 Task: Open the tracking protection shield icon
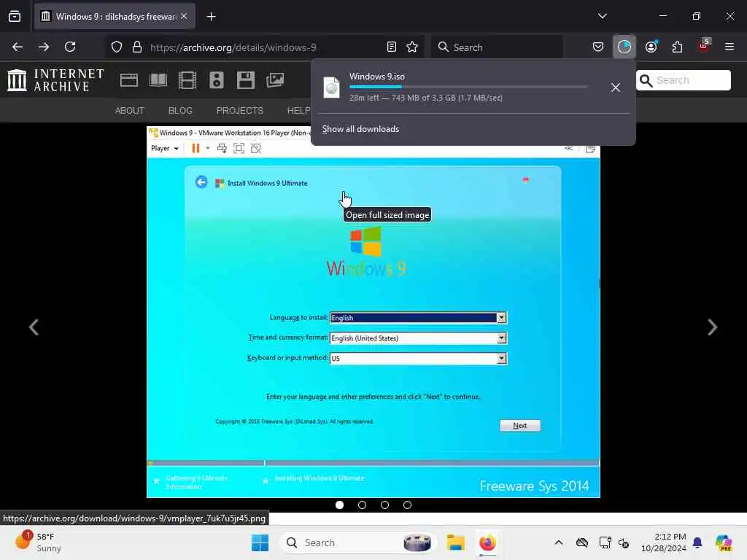[117, 47]
